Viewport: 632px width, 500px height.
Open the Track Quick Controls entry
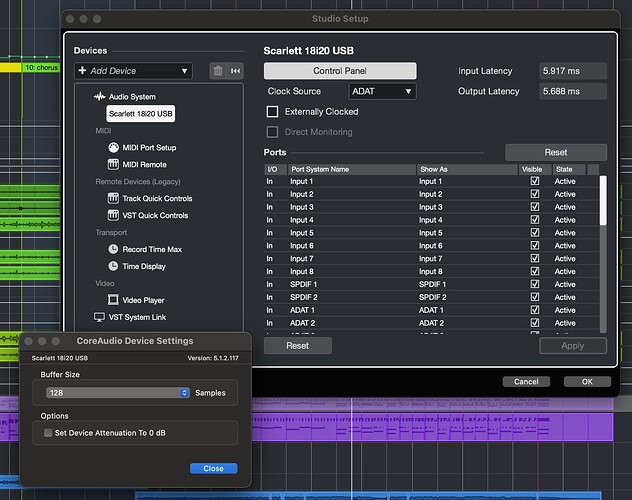tap(157, 198)
